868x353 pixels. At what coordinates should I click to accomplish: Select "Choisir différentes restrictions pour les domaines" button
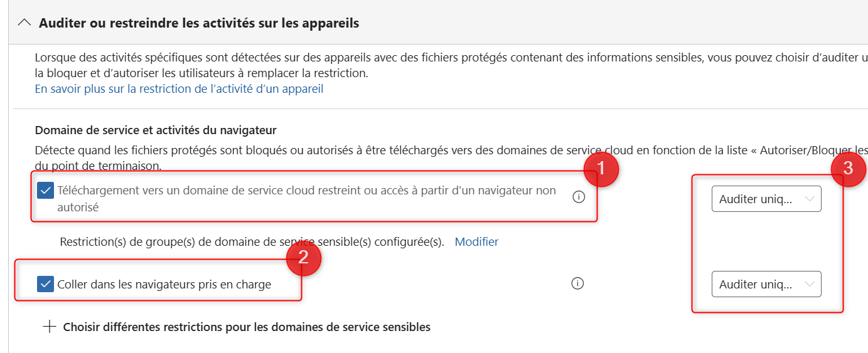[246, 327]
